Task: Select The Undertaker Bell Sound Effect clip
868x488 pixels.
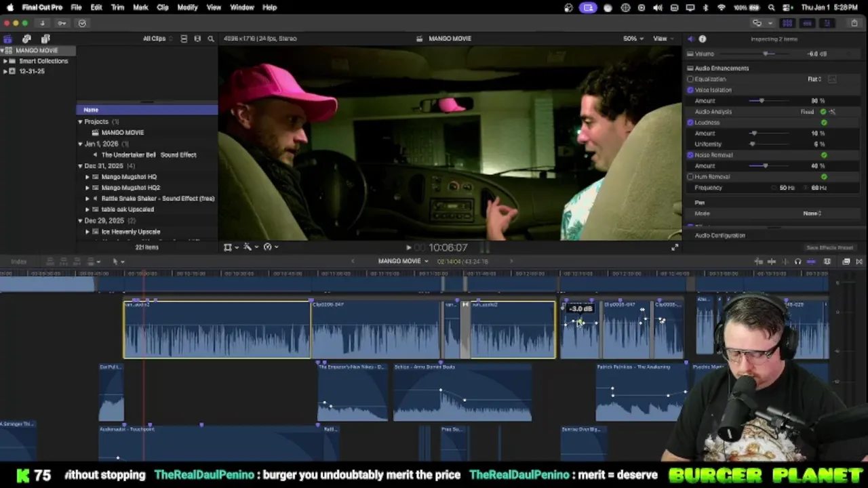Action: coord(147,155)
